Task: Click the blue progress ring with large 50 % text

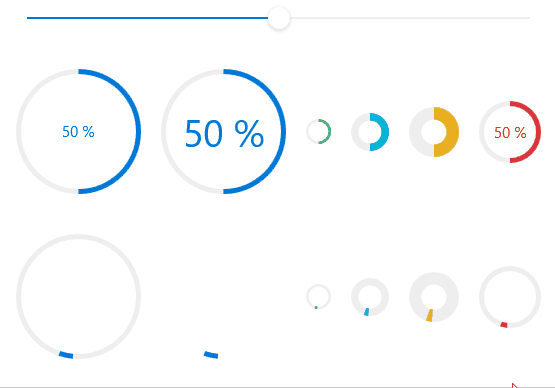Action: [224, 131]
